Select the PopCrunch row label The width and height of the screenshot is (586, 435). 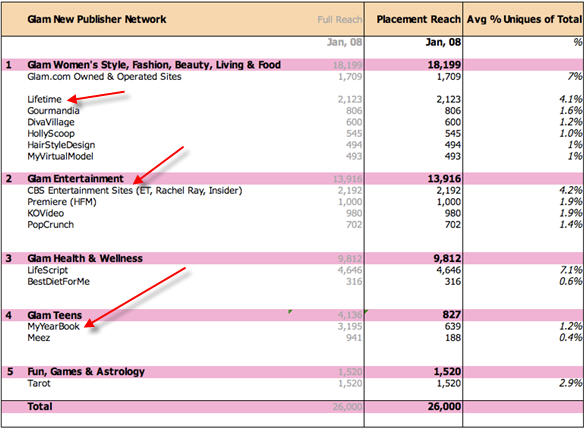50,225
